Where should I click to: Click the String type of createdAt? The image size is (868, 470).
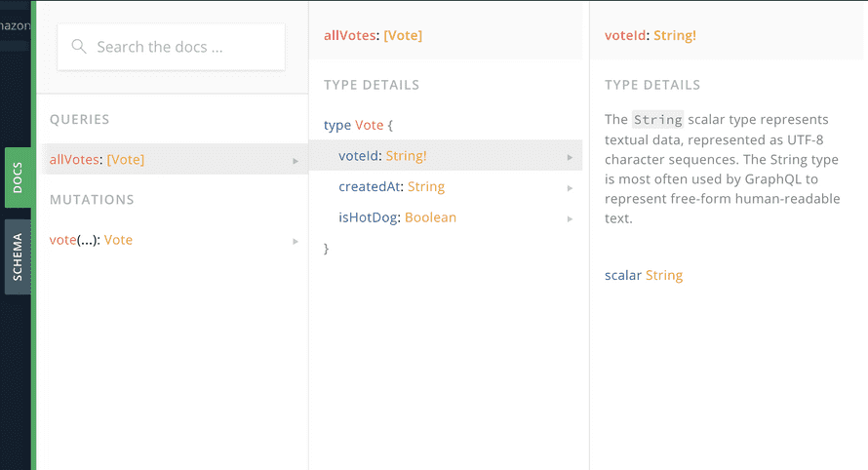pos(426,187)
